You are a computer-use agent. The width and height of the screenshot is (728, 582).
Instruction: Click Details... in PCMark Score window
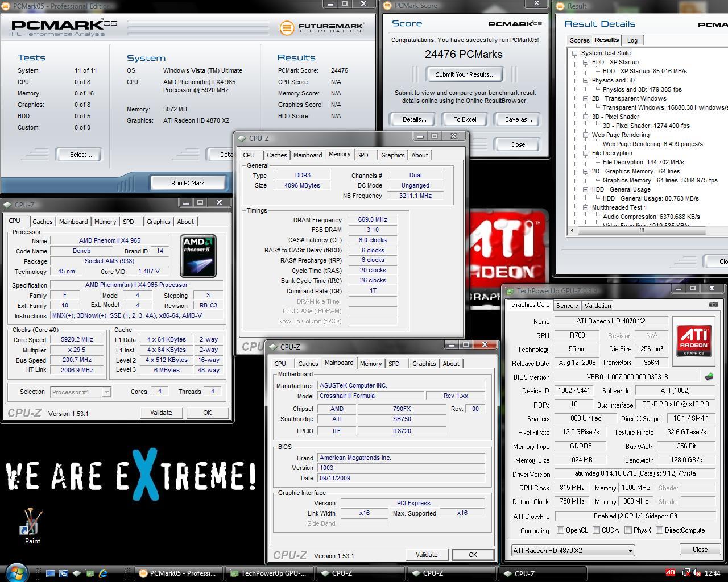pos(414,119)
